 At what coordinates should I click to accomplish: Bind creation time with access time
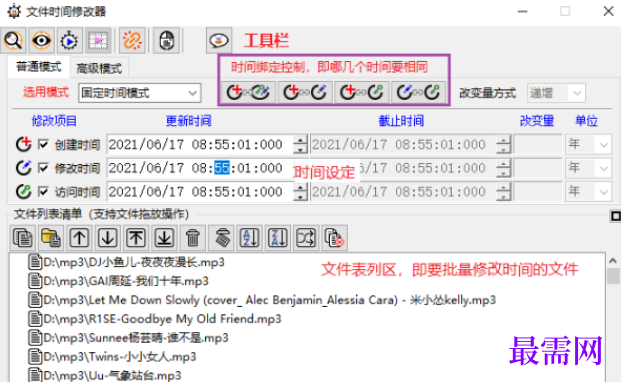tap(362, 92)
